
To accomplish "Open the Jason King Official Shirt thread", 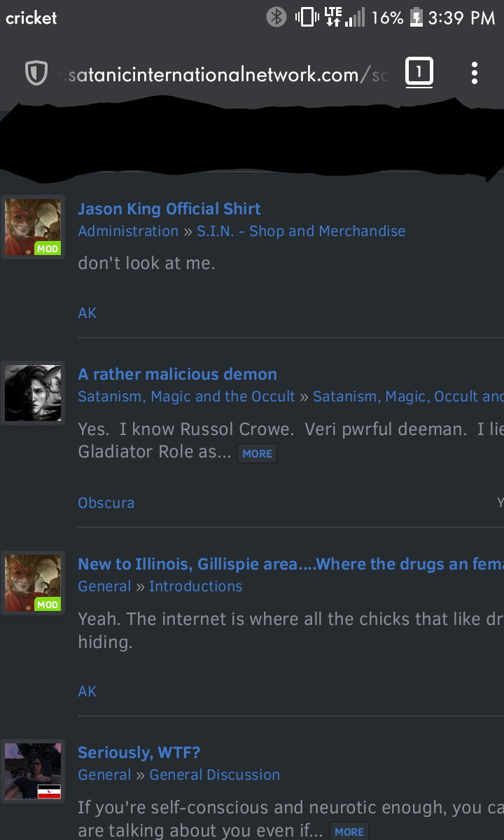I will 169,208.
